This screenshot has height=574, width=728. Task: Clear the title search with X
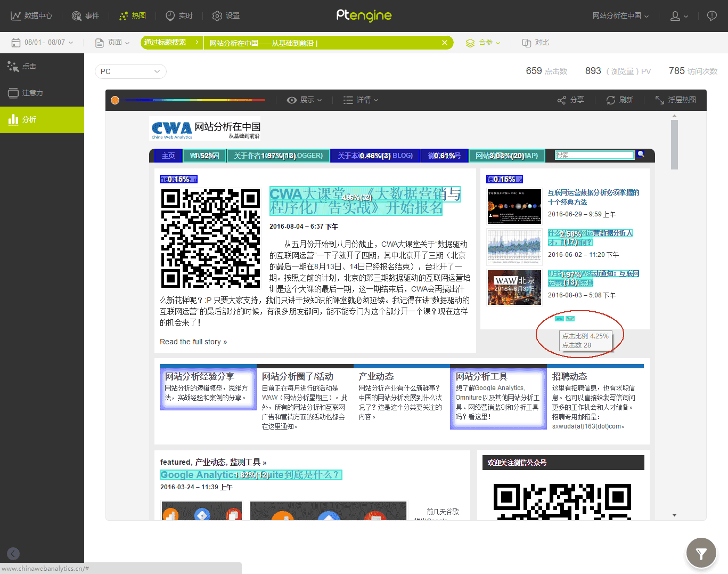(445, 43)
